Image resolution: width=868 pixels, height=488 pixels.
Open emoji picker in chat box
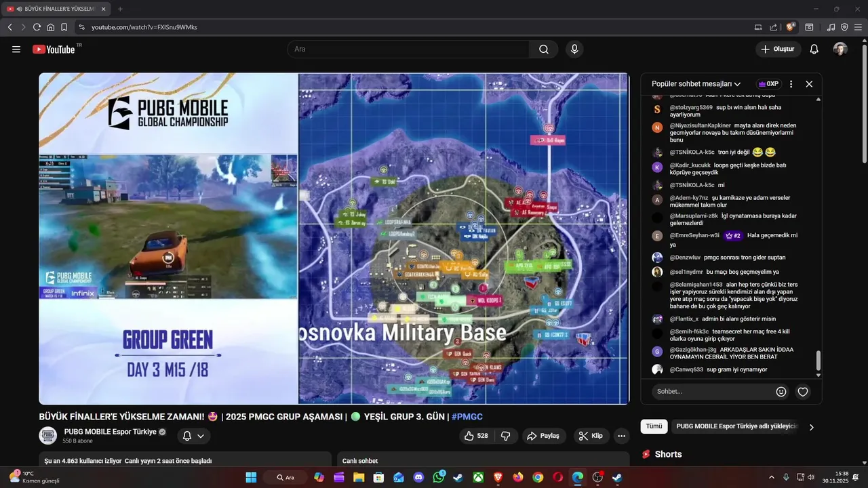point(781,392)
